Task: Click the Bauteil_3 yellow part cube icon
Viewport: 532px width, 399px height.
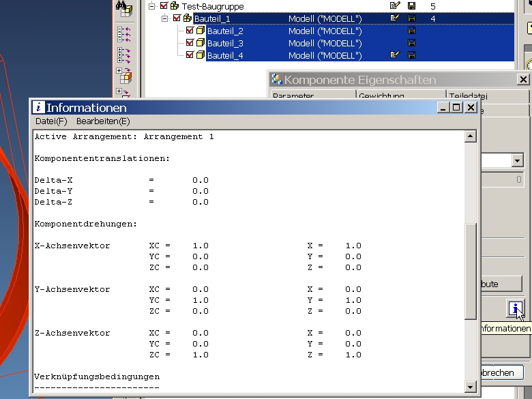Action: [201, 43]
